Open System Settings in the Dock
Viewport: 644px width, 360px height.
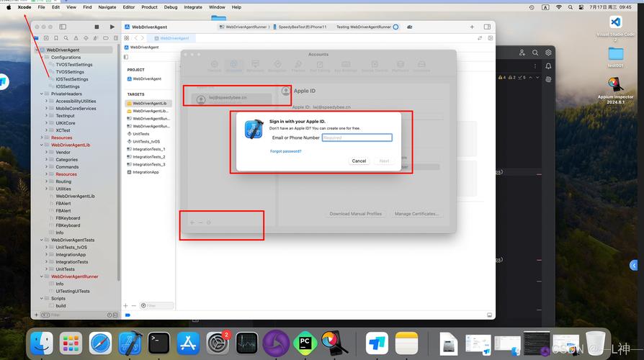pos(218,343)
